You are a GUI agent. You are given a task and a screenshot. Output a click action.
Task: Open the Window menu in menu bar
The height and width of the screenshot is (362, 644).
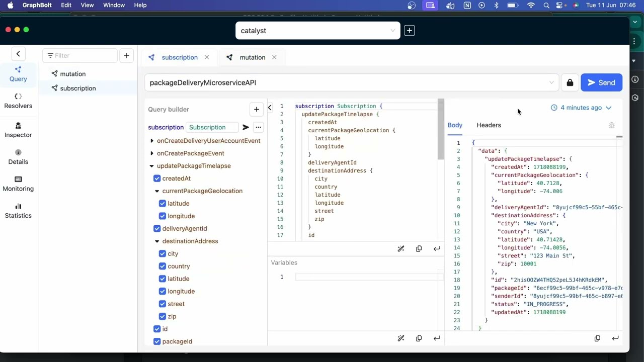114,5
